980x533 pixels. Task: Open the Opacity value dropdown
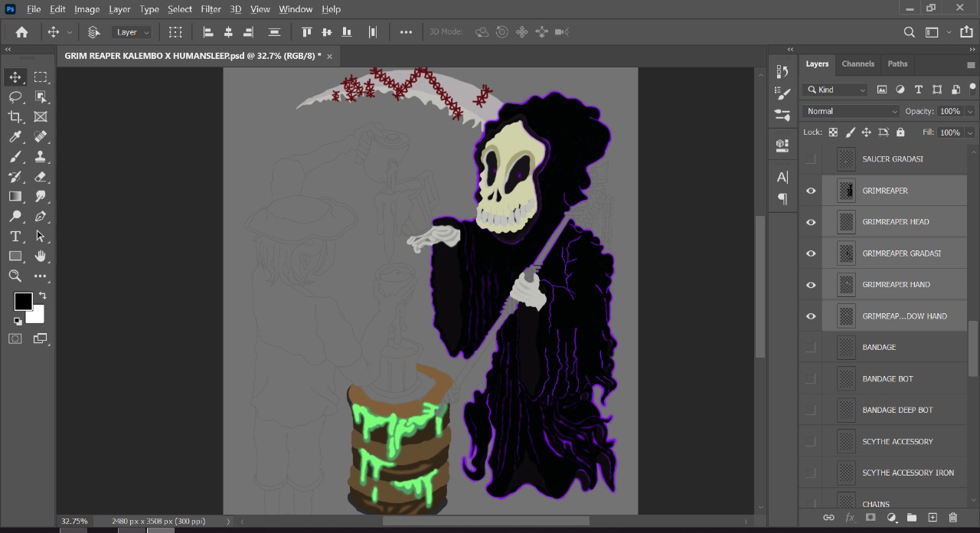coord(970,112)
